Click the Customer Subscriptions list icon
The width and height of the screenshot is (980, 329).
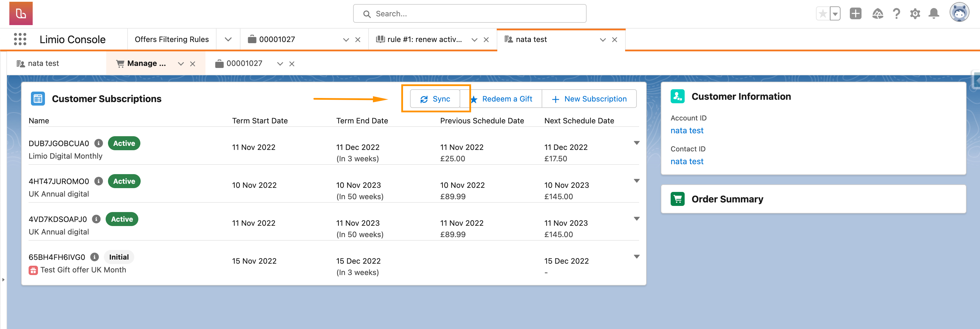click(x=38, y=99)
